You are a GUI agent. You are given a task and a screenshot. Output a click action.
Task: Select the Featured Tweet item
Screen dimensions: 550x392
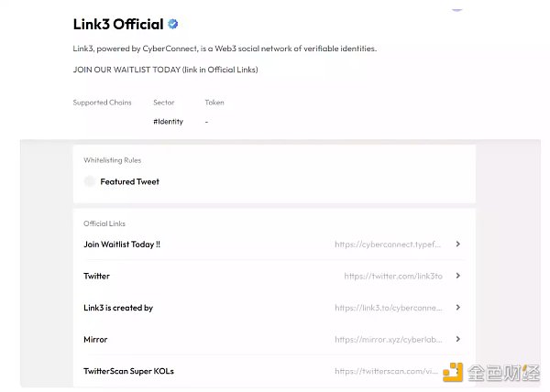click(x=130, y=181)
